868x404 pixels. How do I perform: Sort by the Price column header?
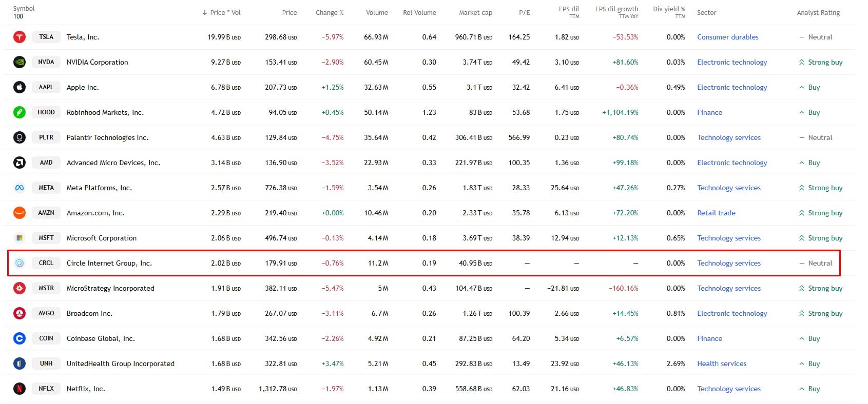pos(290,12)
